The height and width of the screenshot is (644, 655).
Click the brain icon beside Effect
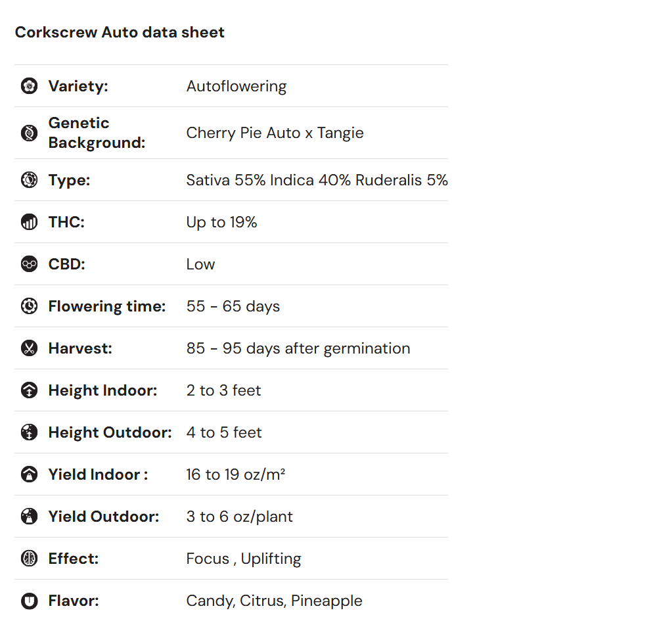[x=29, y=559]
